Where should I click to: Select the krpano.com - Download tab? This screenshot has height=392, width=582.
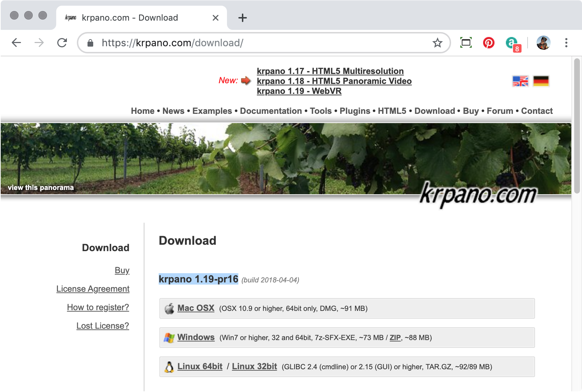click(142, 18)
